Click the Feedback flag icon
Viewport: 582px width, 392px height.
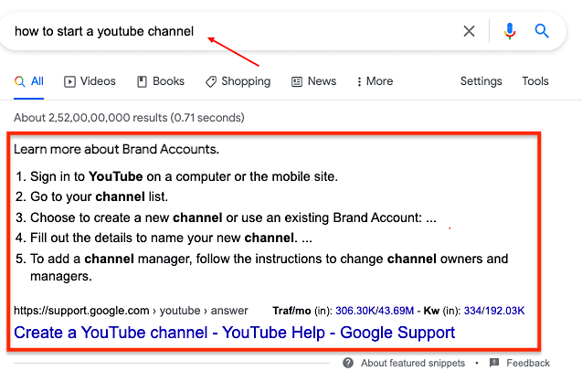[494, 363]
